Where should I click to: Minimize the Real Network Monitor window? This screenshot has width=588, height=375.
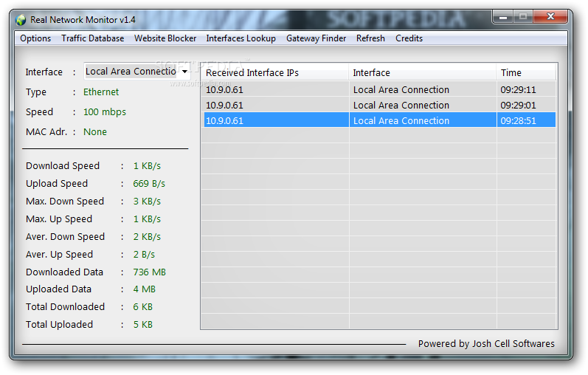[503, 16]
